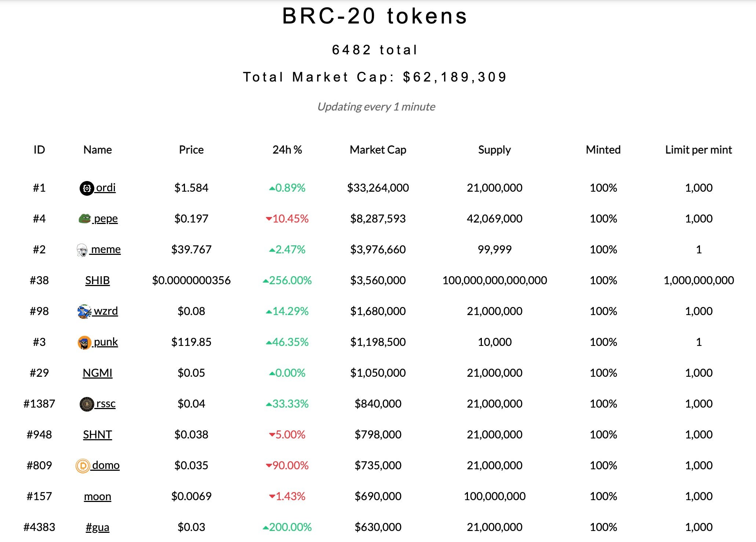Image resolution: width=756 pixels, height=542 pixels.
Task: Click the Minted column header
Action: click(603, 150)
